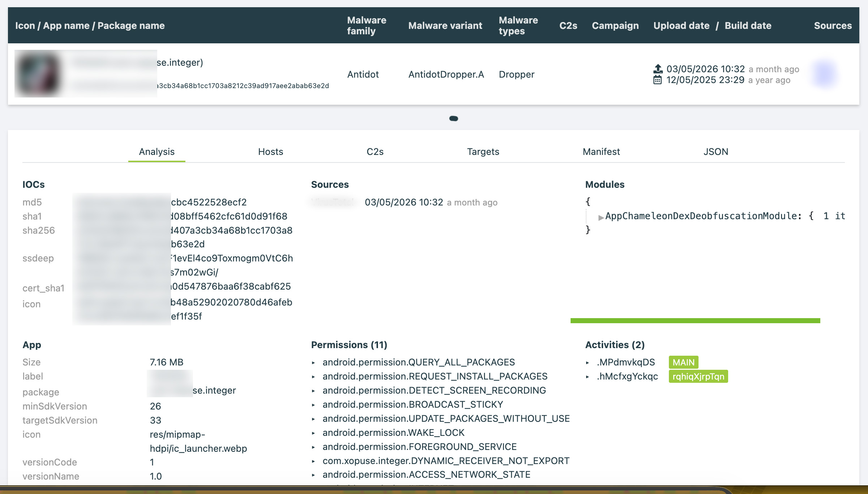This screenshot has height=494, width=868.
Task: Expand the .hMcfxgYckqc activity
Action: 588,377
